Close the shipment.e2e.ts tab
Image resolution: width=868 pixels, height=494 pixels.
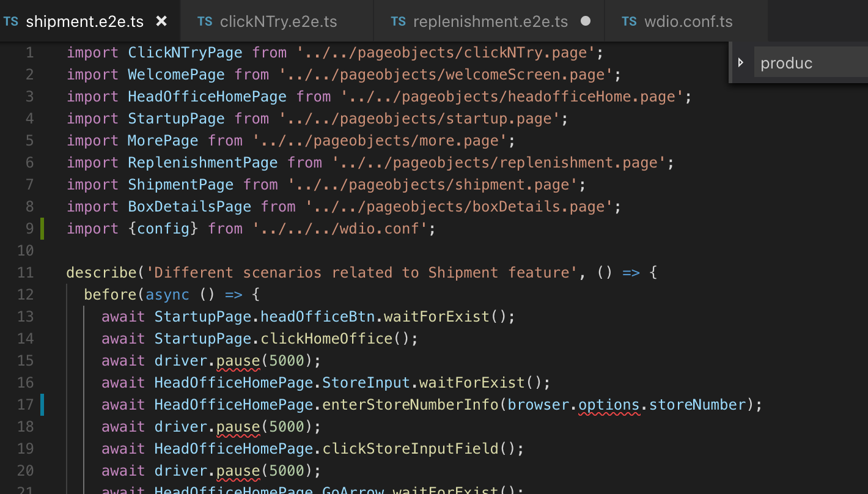pyautogui.click(x=161, y=21)
